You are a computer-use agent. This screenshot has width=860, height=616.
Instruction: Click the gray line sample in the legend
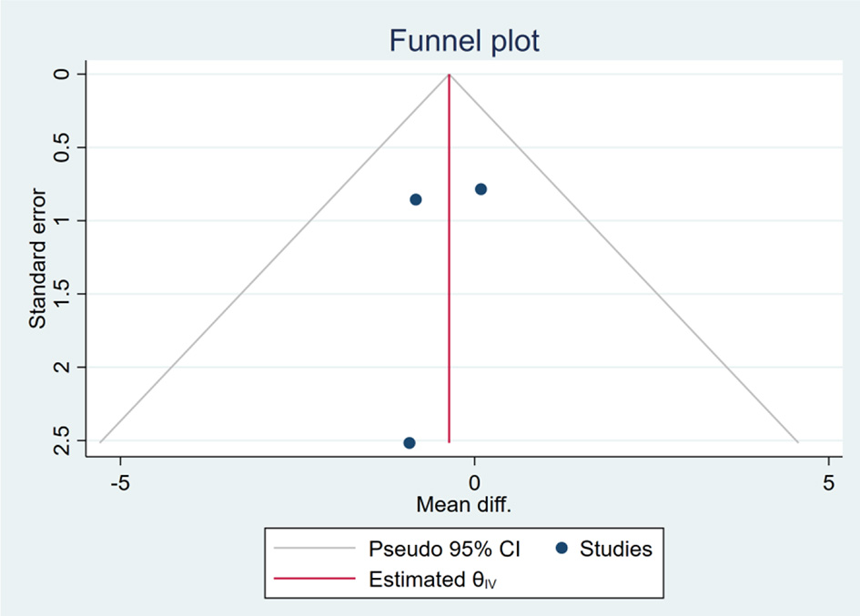point(313,549)
